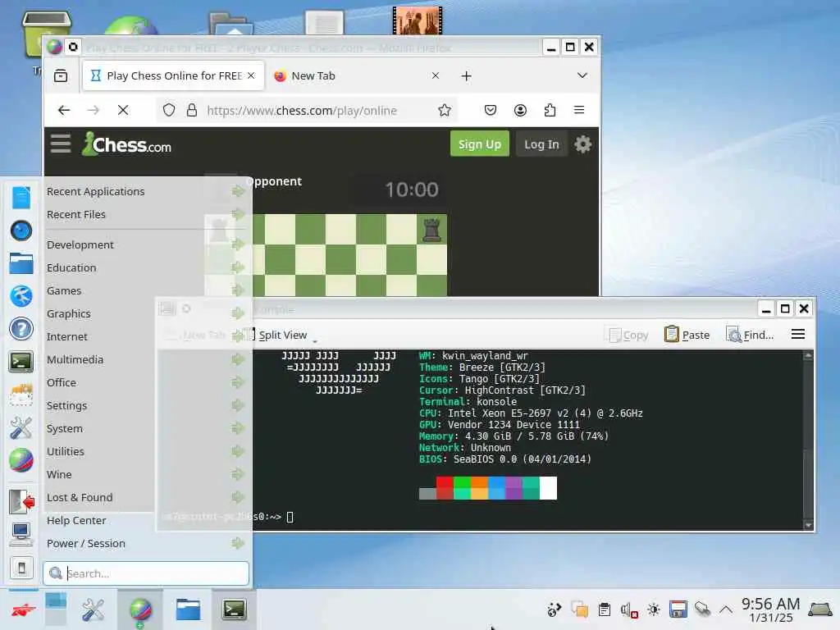Screen dimensions: 840x630
Task: Expand the System category arrow
Action: click(x=238, y=428)
